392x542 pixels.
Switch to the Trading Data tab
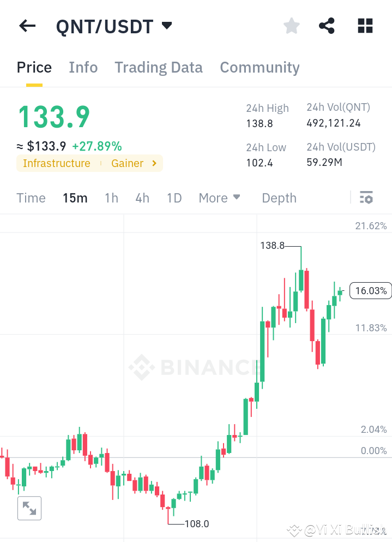159,67
